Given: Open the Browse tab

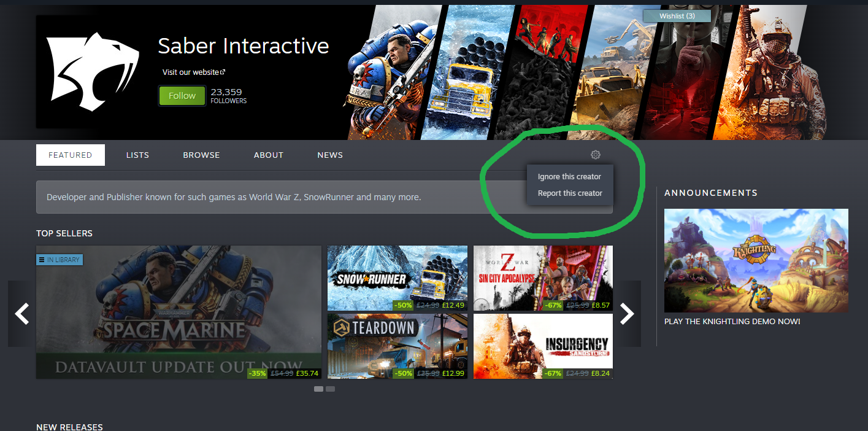Looking at the screenshot, I should click(201, 155).
